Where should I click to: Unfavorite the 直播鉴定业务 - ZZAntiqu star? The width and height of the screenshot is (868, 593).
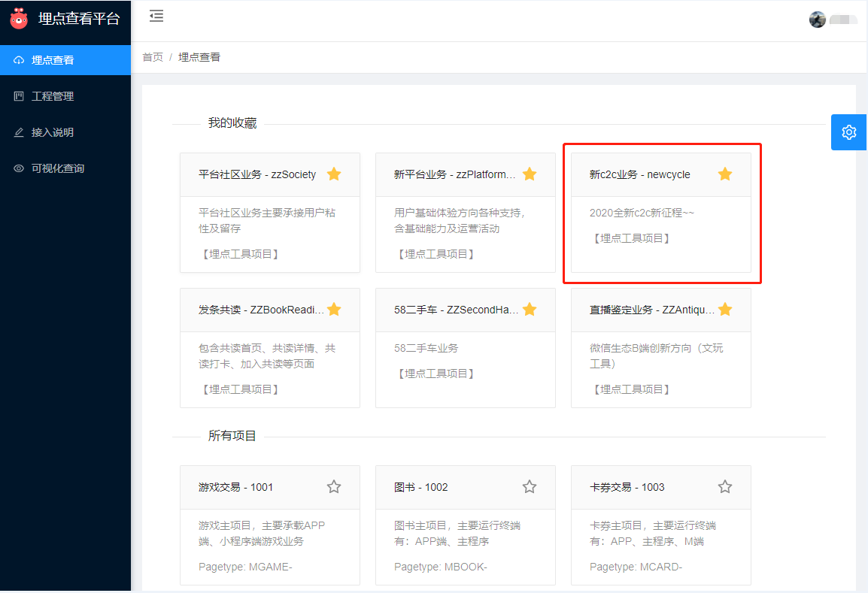coord(725,309)
